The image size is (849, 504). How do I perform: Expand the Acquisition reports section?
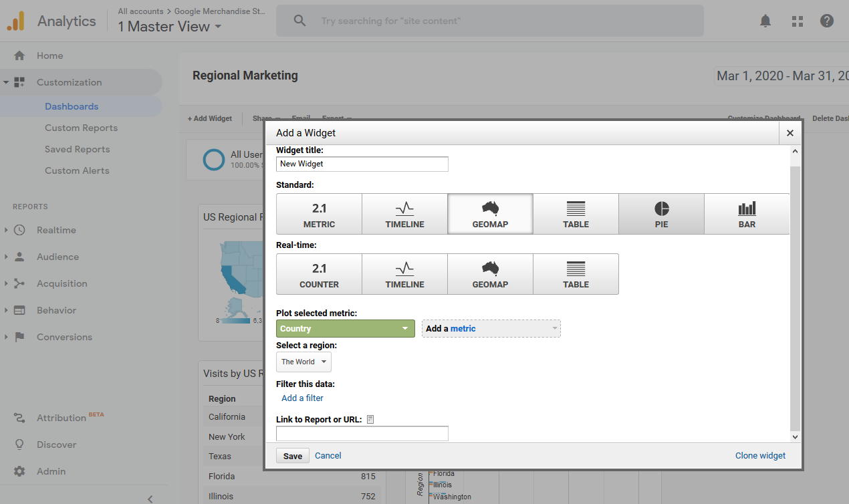62,283
